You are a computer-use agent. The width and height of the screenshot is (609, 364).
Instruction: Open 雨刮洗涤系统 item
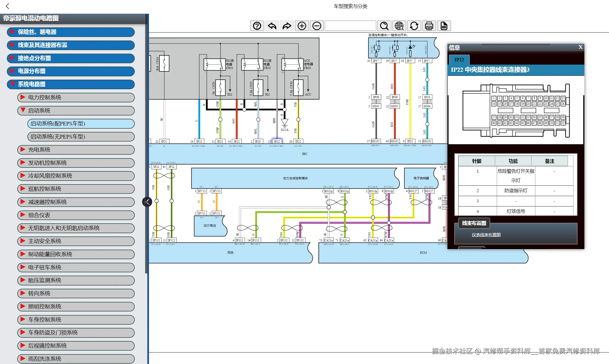tap(76, 359)
